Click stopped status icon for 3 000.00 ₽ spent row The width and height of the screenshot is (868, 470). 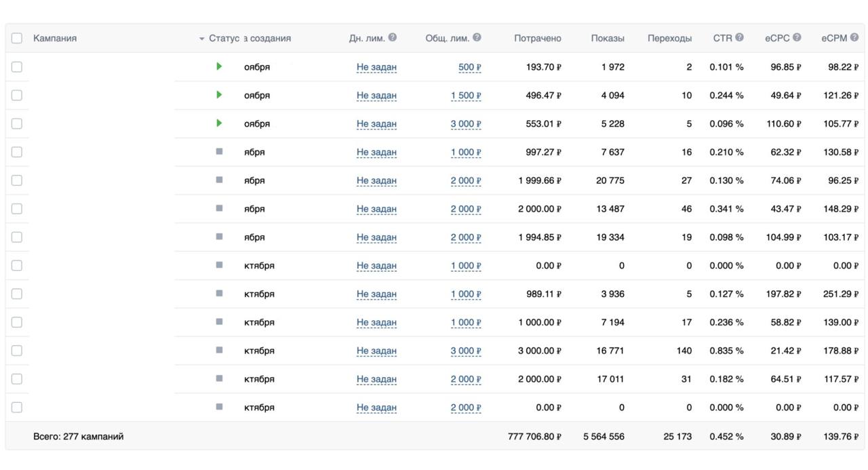(219, 351)
